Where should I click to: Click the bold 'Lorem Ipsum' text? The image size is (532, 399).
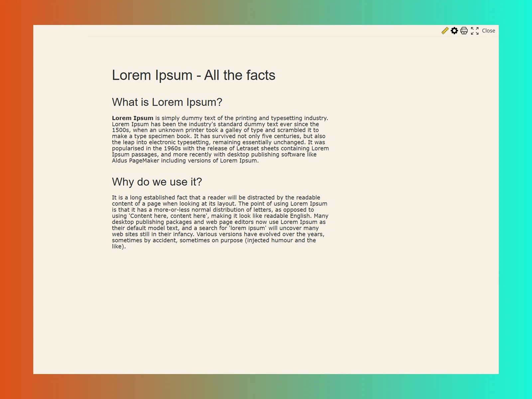(x=132, y=118)
